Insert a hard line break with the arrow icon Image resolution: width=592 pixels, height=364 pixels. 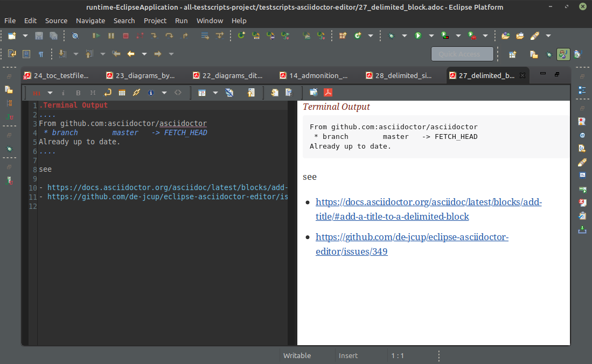tap(107, 93)
